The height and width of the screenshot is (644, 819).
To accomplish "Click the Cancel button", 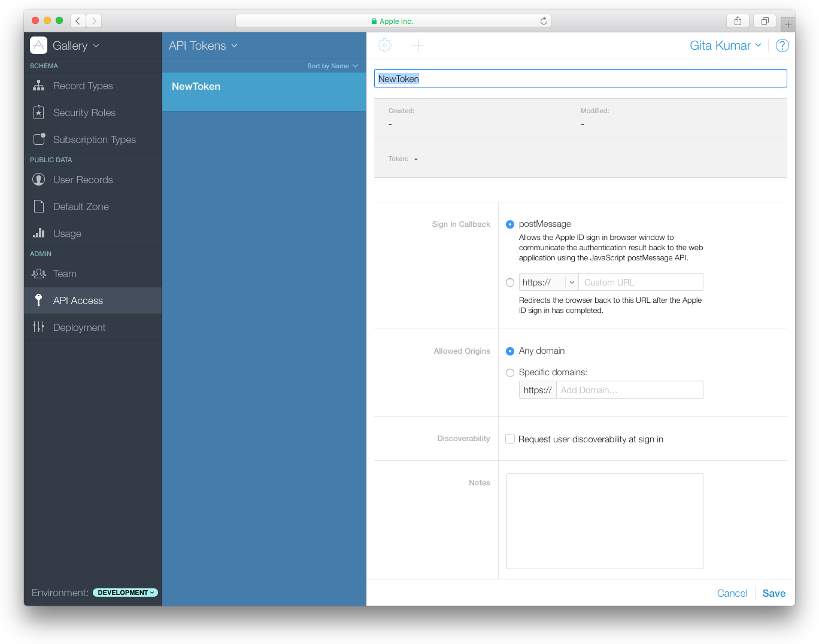I will [732, 593].
